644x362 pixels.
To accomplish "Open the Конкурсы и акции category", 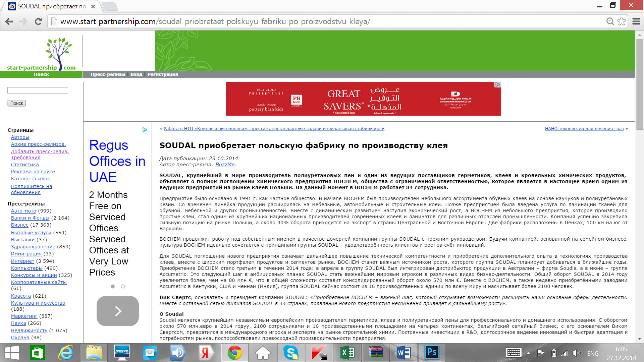I will click(x=34, y=275).
